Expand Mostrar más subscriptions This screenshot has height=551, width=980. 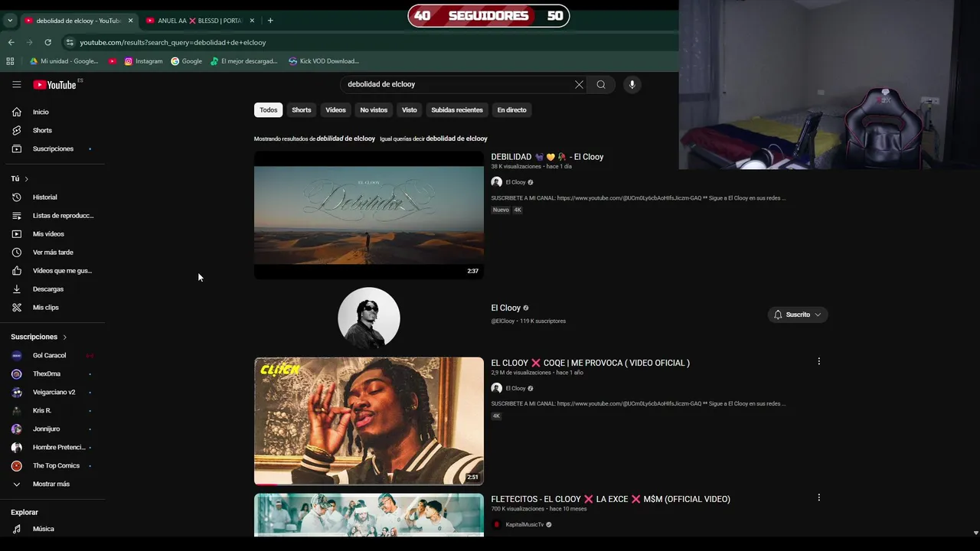tap(52, 484)
